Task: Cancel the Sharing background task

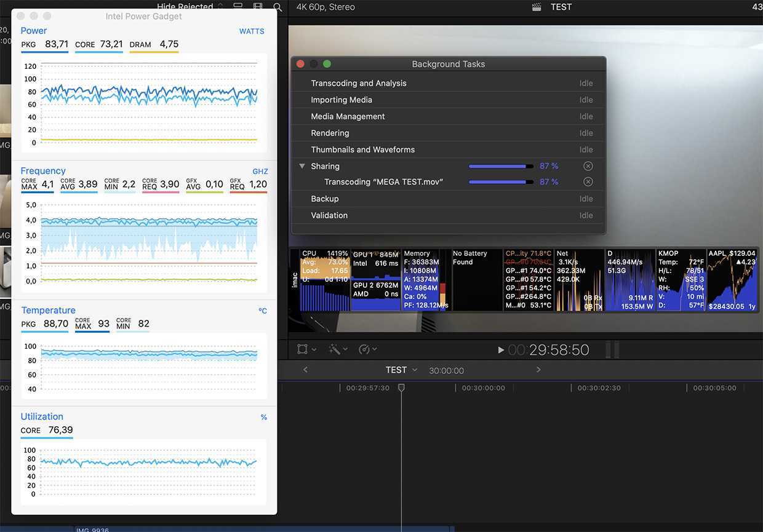Action: tap(588, 166)
